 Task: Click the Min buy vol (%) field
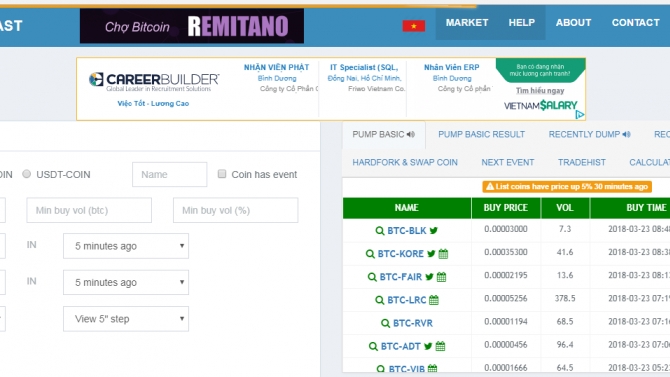[235, 210]
